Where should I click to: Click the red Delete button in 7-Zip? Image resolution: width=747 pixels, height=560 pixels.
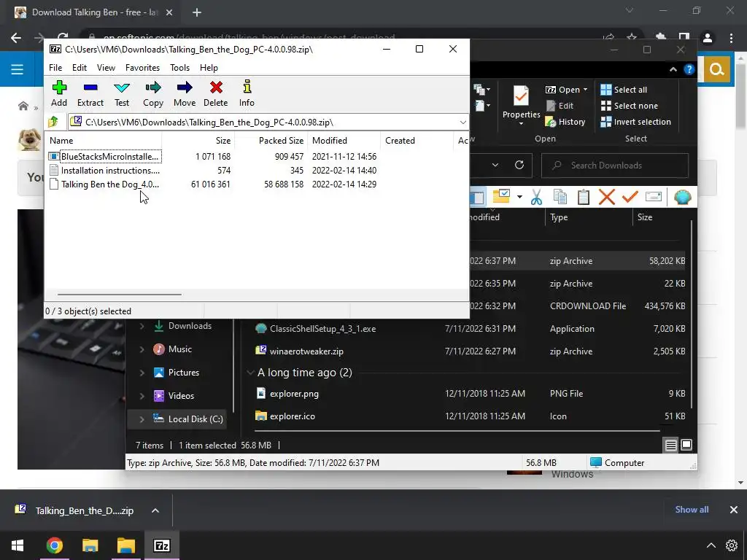(216, 93)
